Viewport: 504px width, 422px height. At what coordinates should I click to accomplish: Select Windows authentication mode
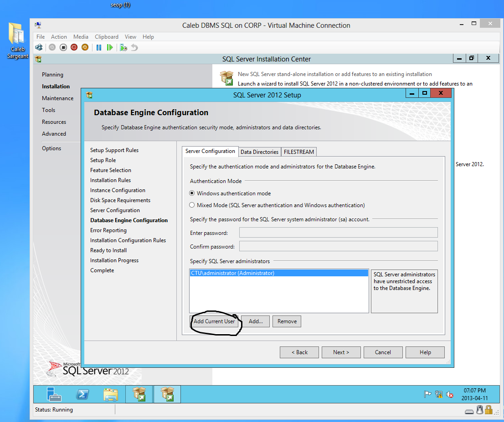click(x=192, y=193)
